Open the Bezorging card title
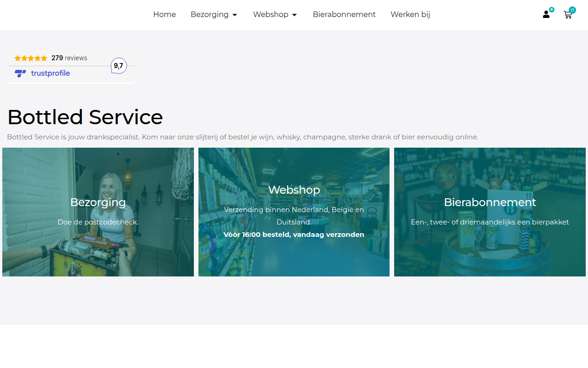 [x=98, y=202]
